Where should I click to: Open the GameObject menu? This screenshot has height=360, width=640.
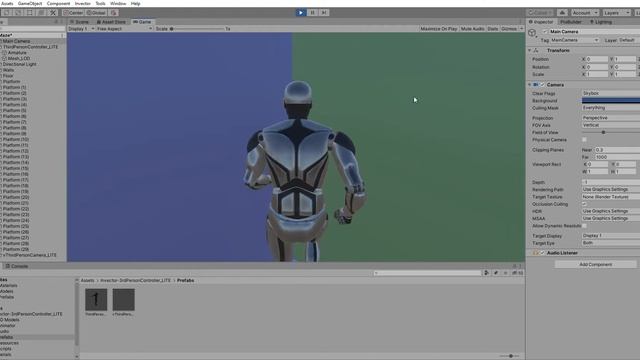tap(30, 3)
